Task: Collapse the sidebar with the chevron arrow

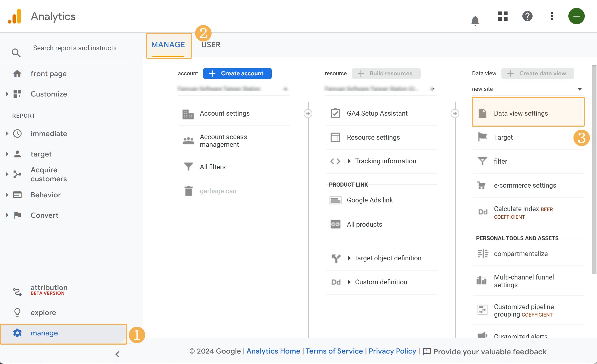Action: [117, 354]
